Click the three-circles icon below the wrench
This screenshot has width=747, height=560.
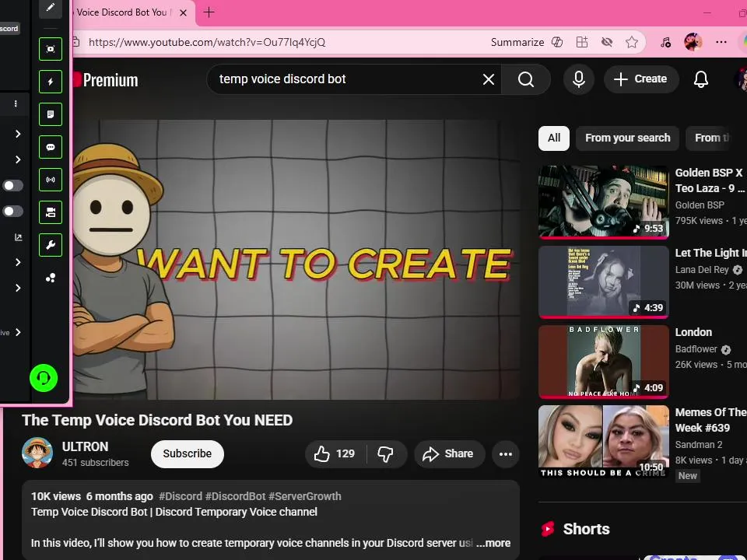51,278
